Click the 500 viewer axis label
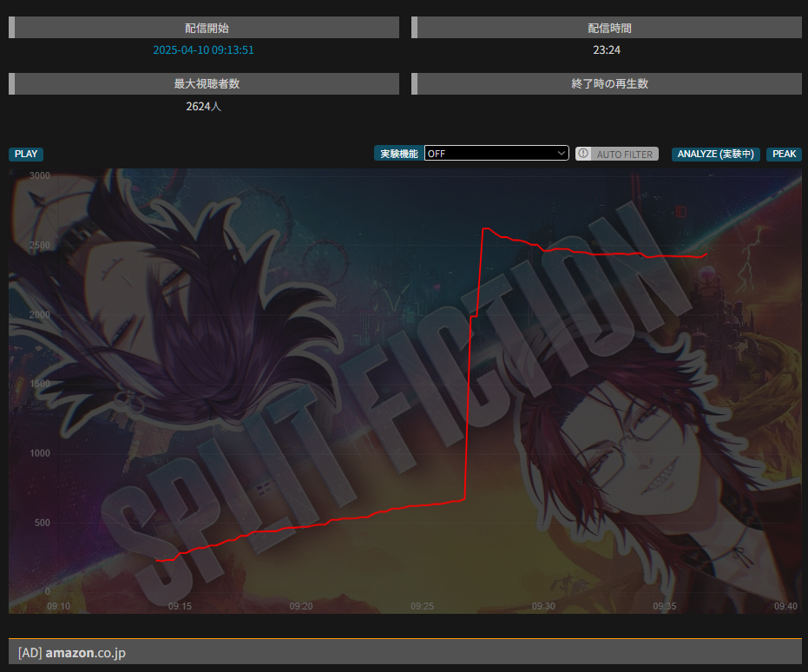This screenshot has height=672, width=808. (x=43, y=523)
